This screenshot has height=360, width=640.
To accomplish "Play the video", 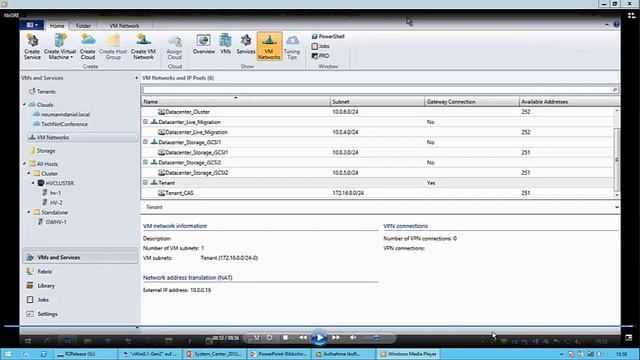I will click(x=319, y=338).
